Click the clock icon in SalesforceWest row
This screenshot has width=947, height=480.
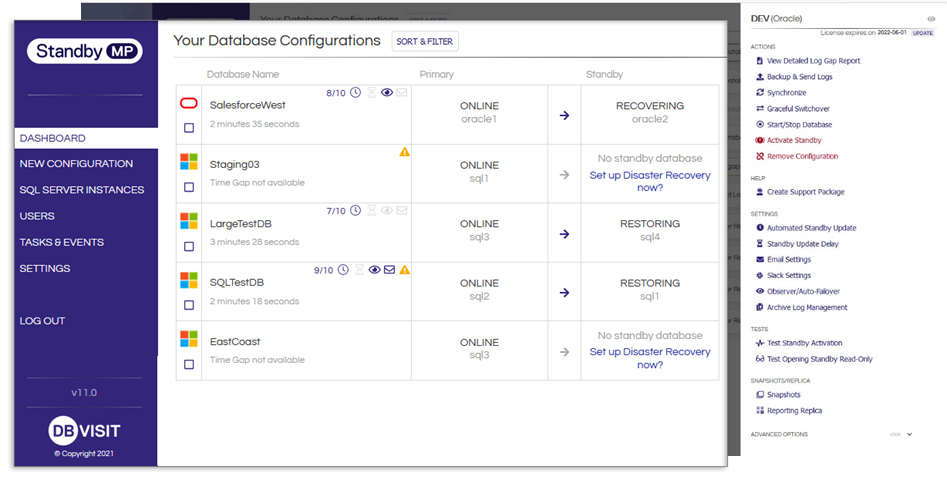pyautogui.click(x=356, y=92)
